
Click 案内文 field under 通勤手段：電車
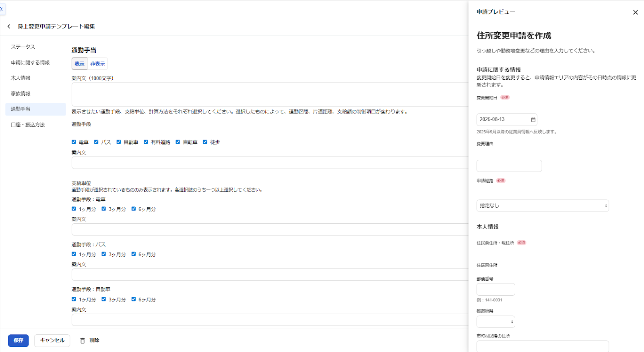pos(270,229)
